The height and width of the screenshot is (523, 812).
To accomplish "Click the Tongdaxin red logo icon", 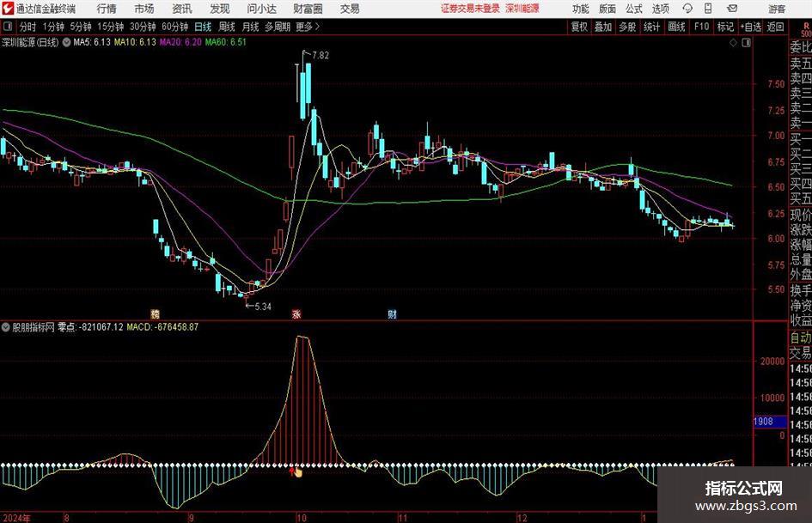I will pyautogui.click(x=8, y=9).
